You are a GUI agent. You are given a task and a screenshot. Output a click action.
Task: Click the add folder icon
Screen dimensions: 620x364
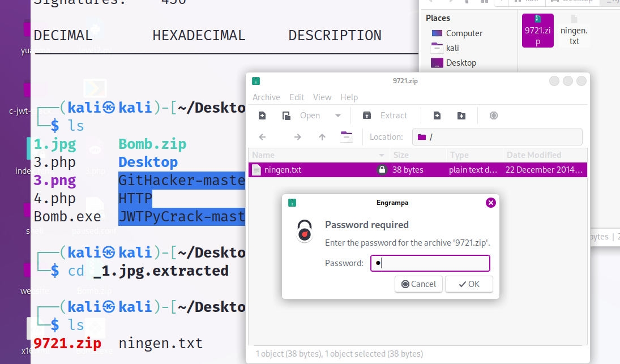coord(461,115)
